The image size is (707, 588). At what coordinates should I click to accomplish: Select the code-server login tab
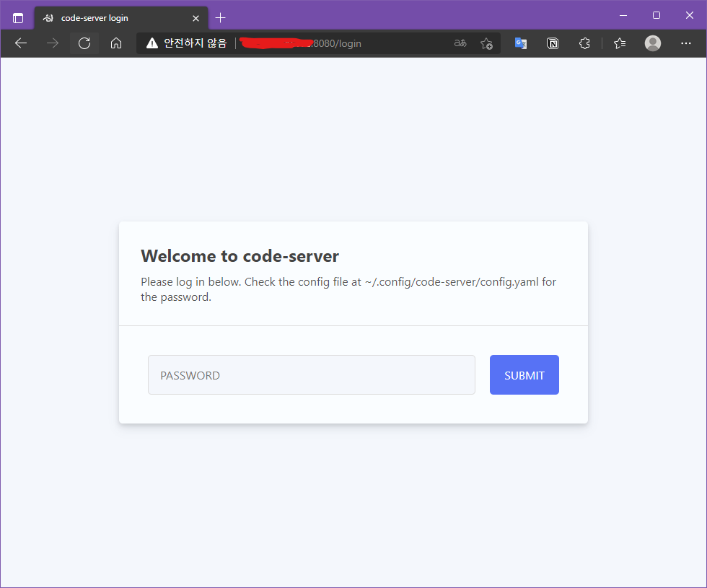tap(121, 18)
